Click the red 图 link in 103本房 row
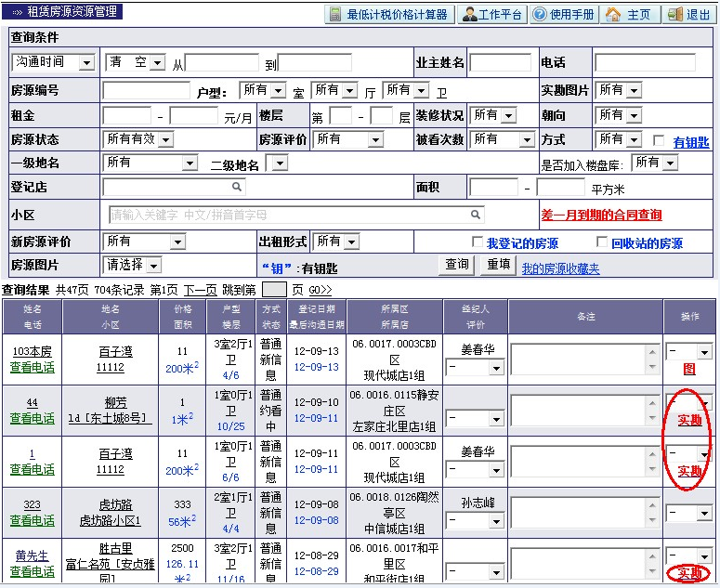 click(689, 369)
